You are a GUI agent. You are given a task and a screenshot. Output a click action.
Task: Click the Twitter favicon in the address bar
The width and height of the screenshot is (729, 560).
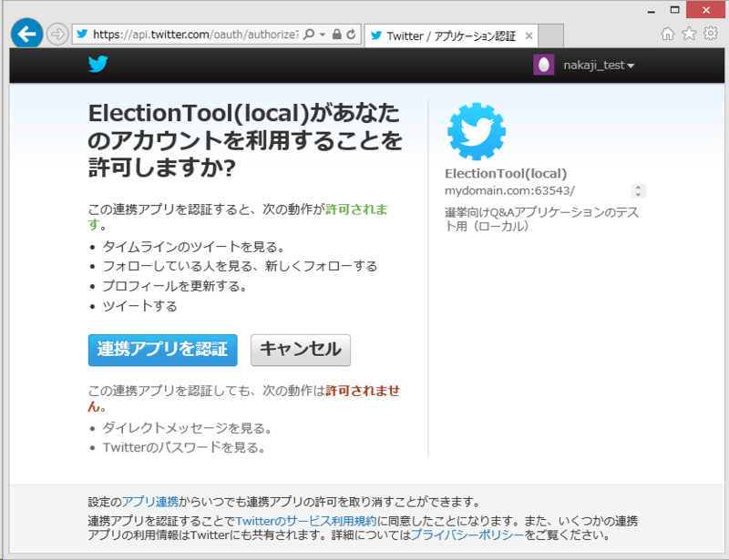tap(82, 34)
